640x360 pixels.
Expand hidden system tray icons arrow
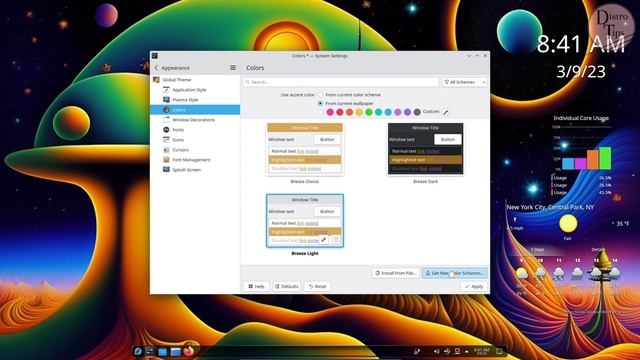coord(467,351)
